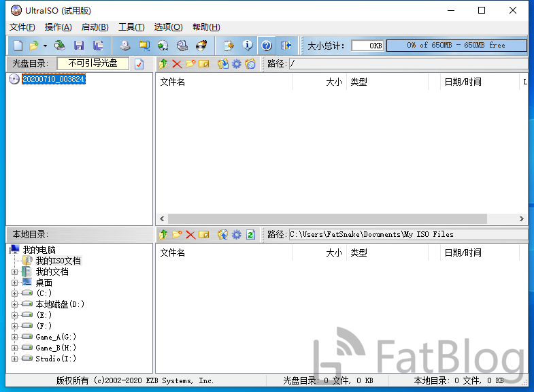
Task: Click the blue Info bubble icon
Action: tap(248, 46)
